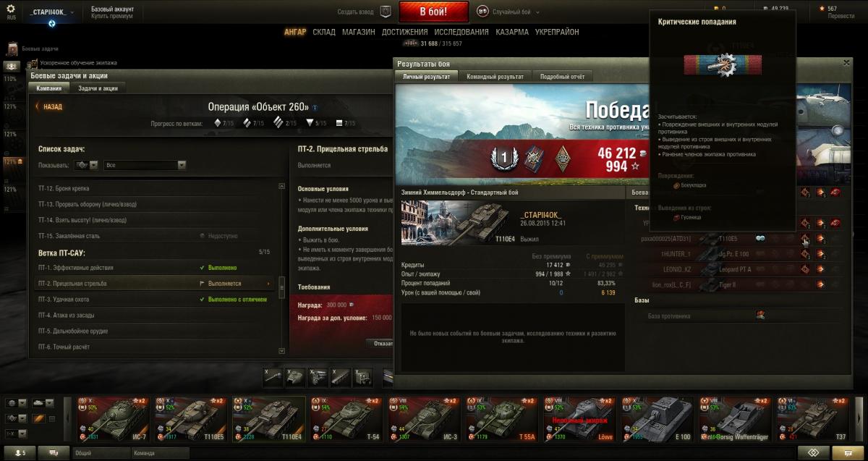Viewport: 868px width, 461px height.
Task: Select the medium tank branch progress icon
Action: 247,123
